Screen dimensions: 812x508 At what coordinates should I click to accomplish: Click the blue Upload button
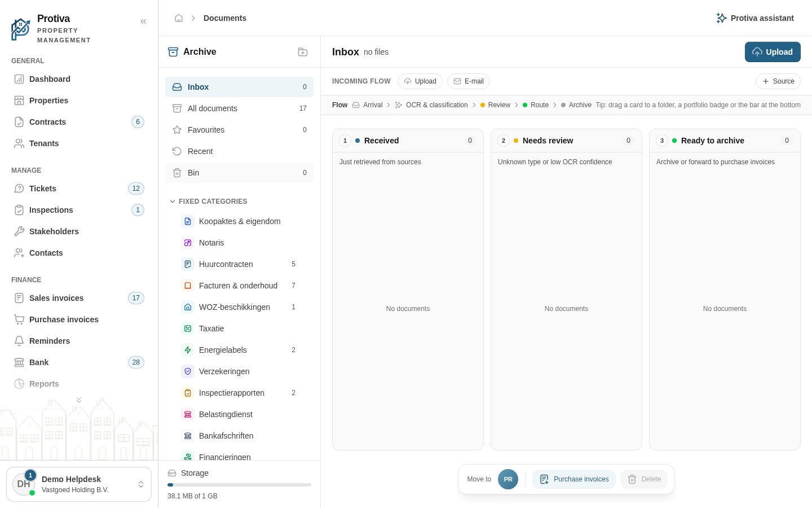[x=773, y=52]
